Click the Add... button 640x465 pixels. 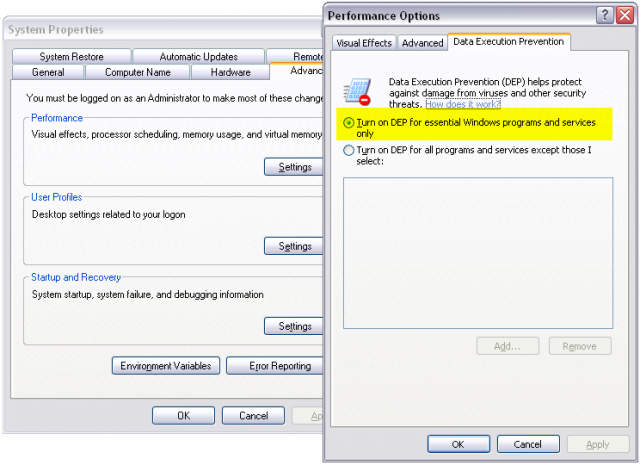507,346
